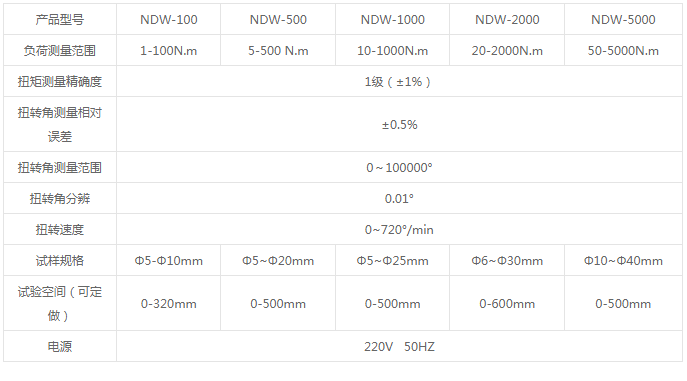Click the Φ10~Φ40mm specimen cell
The width and height of the screenshot is (687, 381).
[623, 261]
